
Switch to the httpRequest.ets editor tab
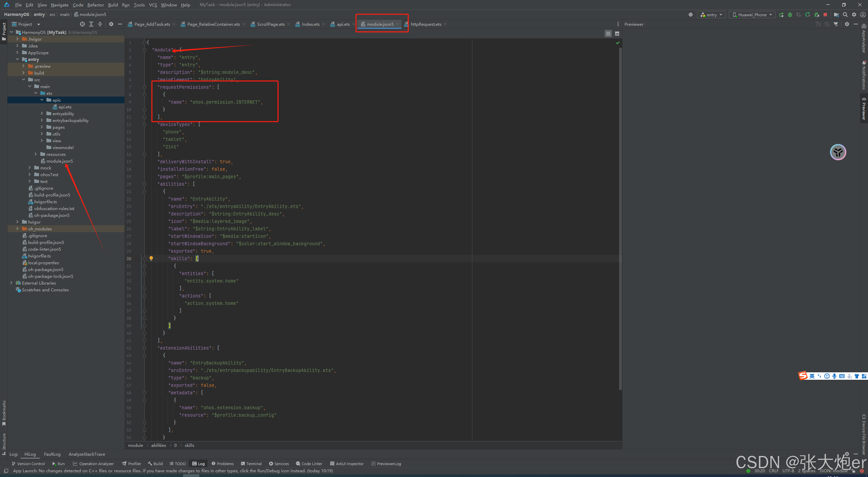[x=426, y=24]
